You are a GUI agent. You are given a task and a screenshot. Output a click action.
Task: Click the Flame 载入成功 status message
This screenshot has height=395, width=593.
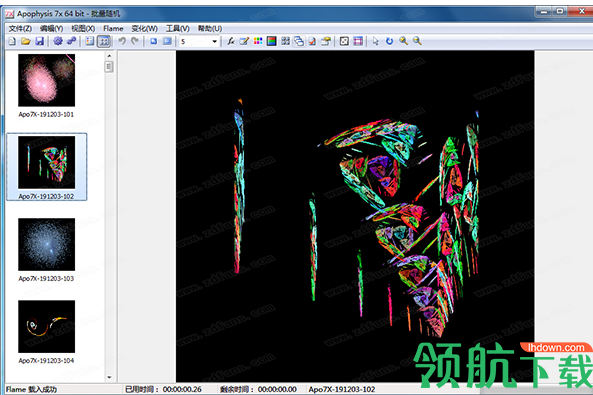[31, 389]
